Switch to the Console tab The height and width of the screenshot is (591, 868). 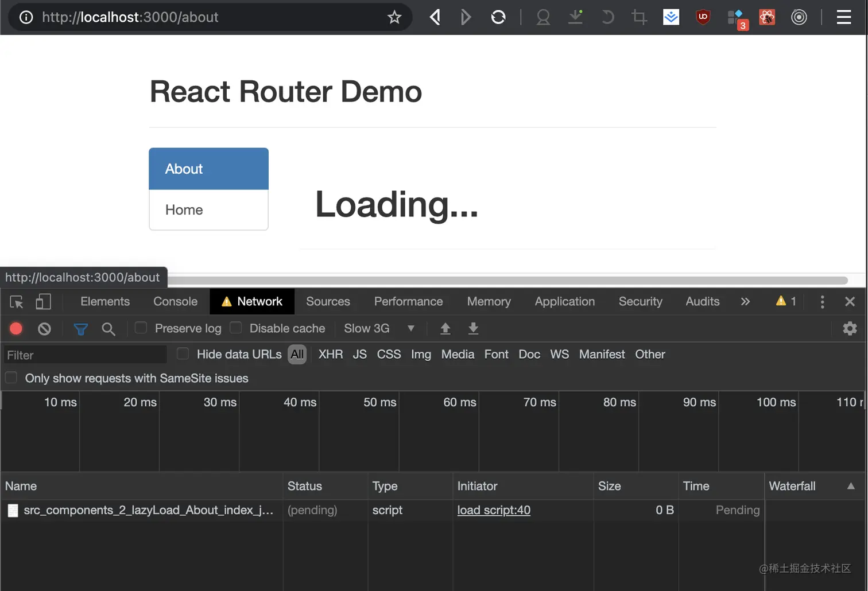coord(175,301)
